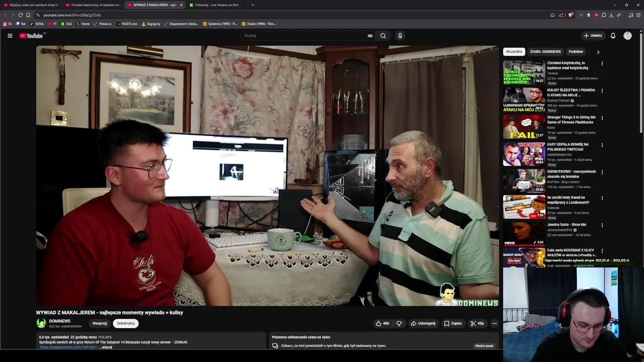Open YouTube notifications bell

click(613, 36)
